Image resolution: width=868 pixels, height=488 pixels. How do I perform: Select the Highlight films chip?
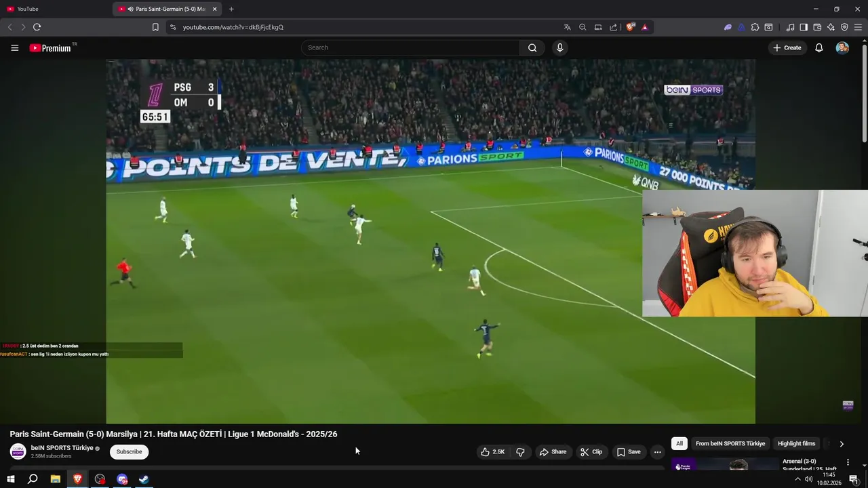tap(796, 443)
